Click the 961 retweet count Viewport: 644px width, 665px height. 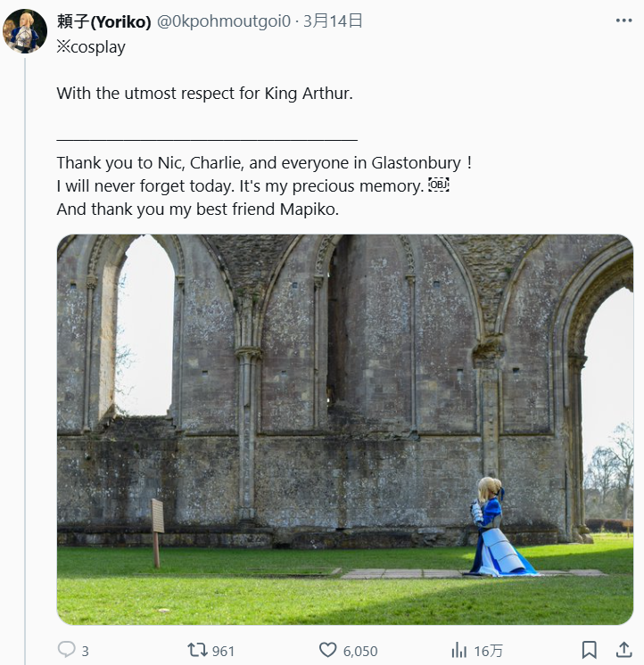[x=223, y=651]
